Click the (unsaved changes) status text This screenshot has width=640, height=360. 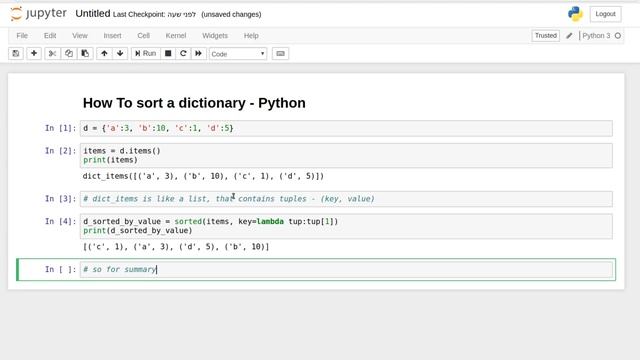[x=231, y=14]
